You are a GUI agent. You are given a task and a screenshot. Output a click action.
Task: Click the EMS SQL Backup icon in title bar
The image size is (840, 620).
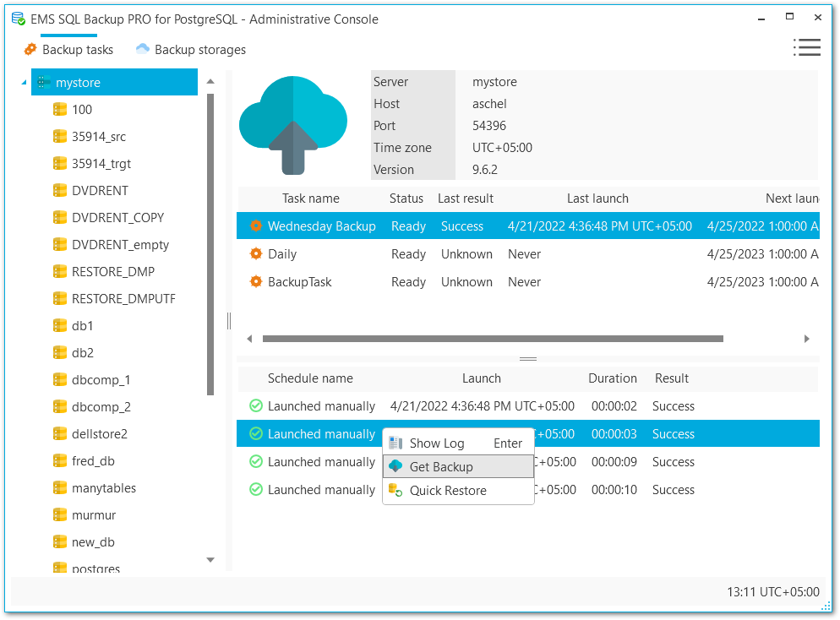point(17,18)
